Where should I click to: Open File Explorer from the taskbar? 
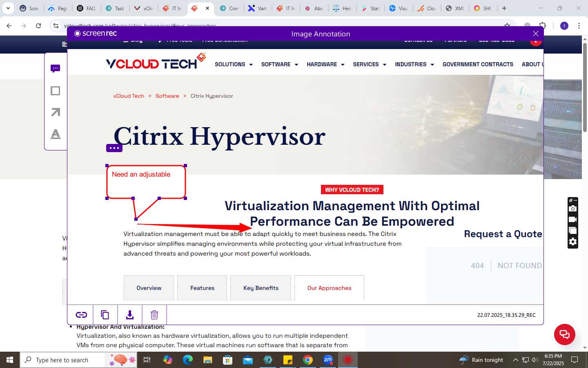pyautogui.click(x=208, y=360)
